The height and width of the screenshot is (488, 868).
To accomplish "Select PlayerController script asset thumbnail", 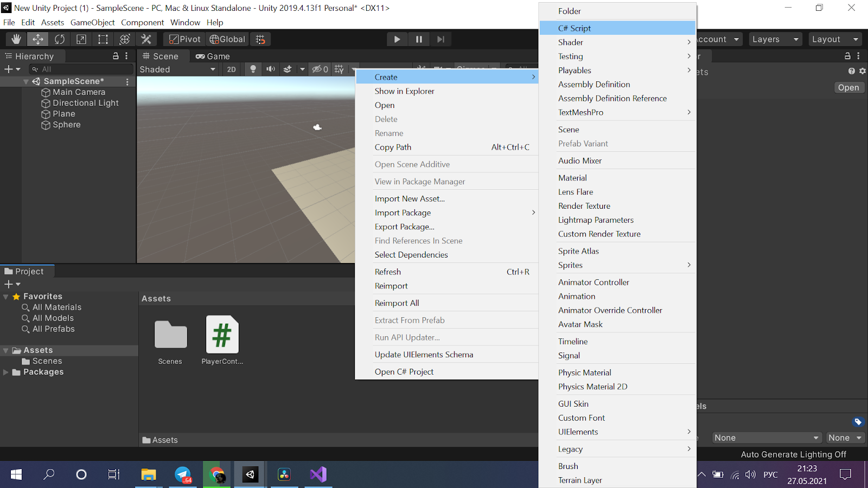I will click(222, 340).
